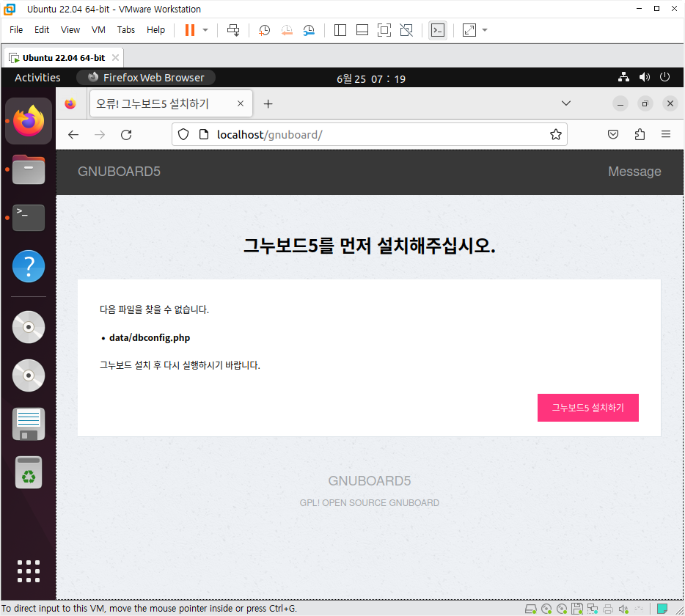Bookmark this page with the star
The image size is (685, 616).
tap(556, 134)
